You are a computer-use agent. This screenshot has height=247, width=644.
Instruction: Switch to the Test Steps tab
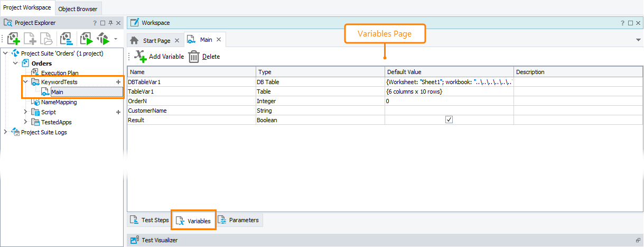[149, 220]
